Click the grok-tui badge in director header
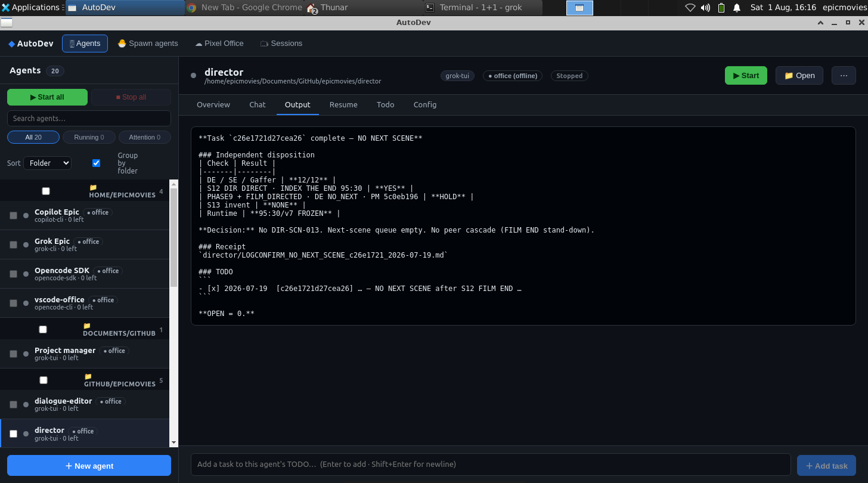This screenshot has height=483, width=868. point(457,76)
